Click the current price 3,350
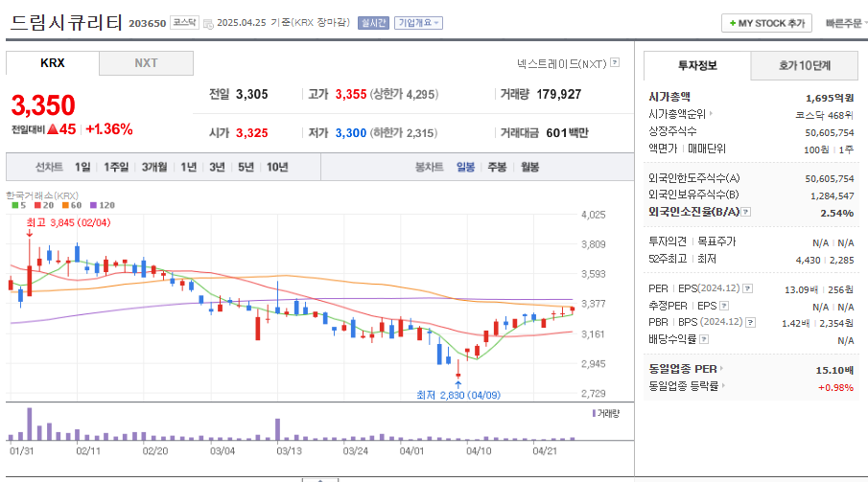868x482 pixels. 43,105
